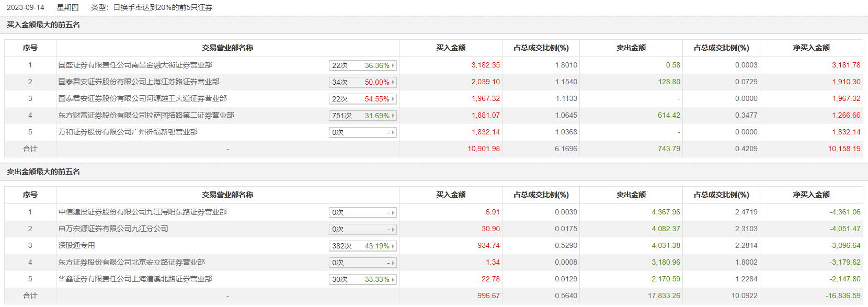Open 万和证券广州祈福新邨 0次 dropdown

[x=362, y=132]
